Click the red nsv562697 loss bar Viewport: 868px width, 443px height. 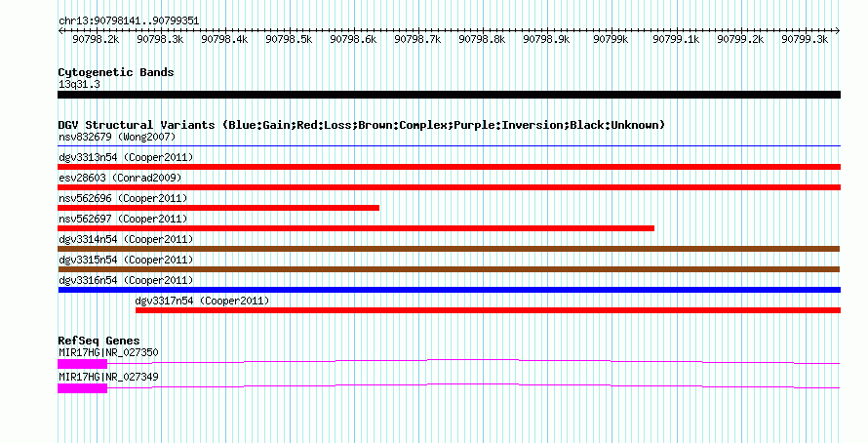pyautogui.click(x=356, y=228)
